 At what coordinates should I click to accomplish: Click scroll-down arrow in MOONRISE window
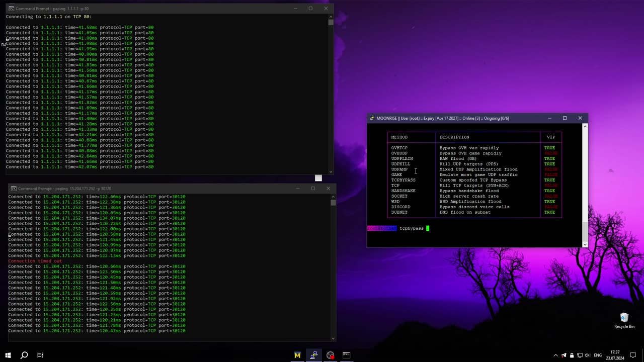tap(585, 244)
